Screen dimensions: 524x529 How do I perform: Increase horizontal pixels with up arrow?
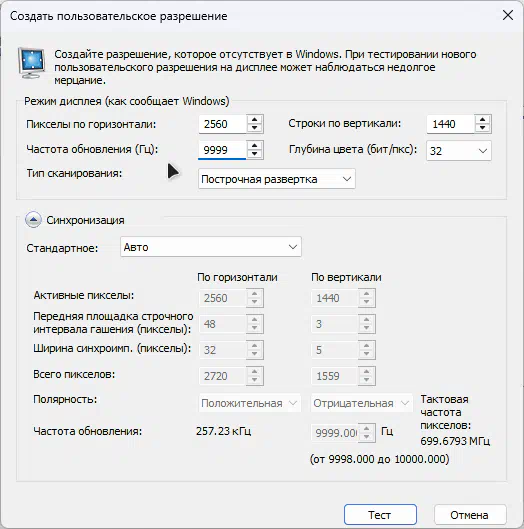coord(254,120)
